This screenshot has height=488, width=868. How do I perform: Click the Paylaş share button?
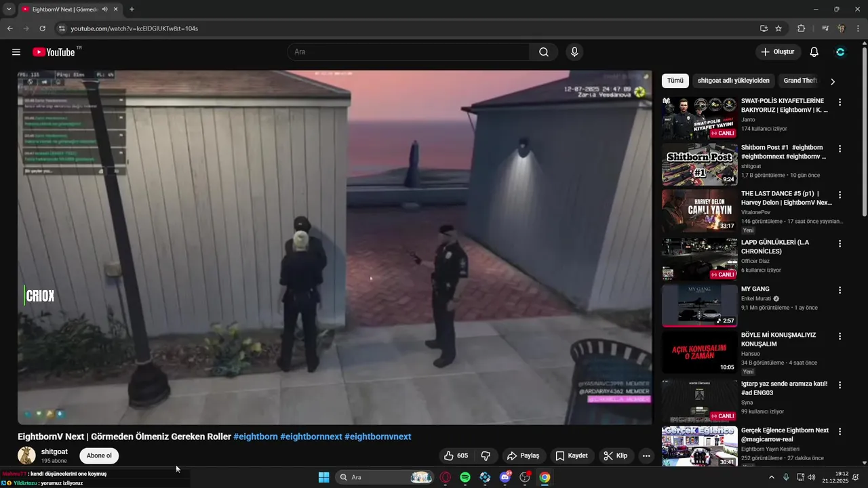tap(523, 456)
